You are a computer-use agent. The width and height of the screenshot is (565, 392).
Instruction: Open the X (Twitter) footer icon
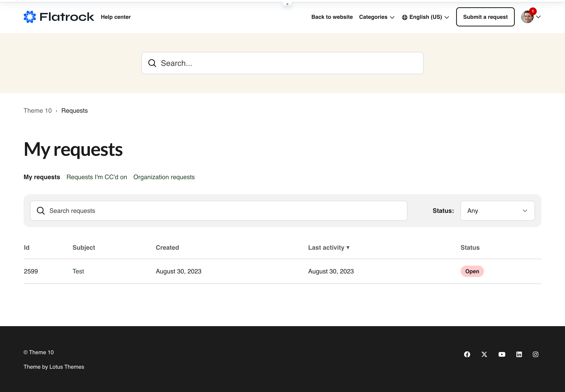[484, 354]
